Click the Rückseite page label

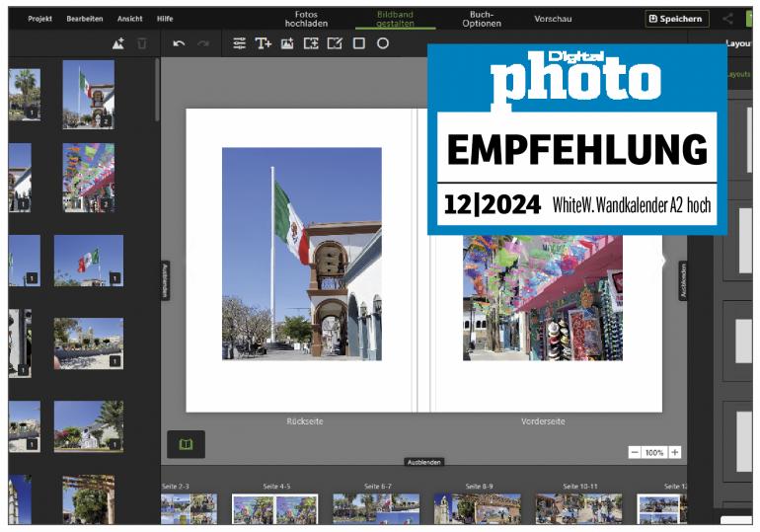pyautogui.click(x=305, y=421)
